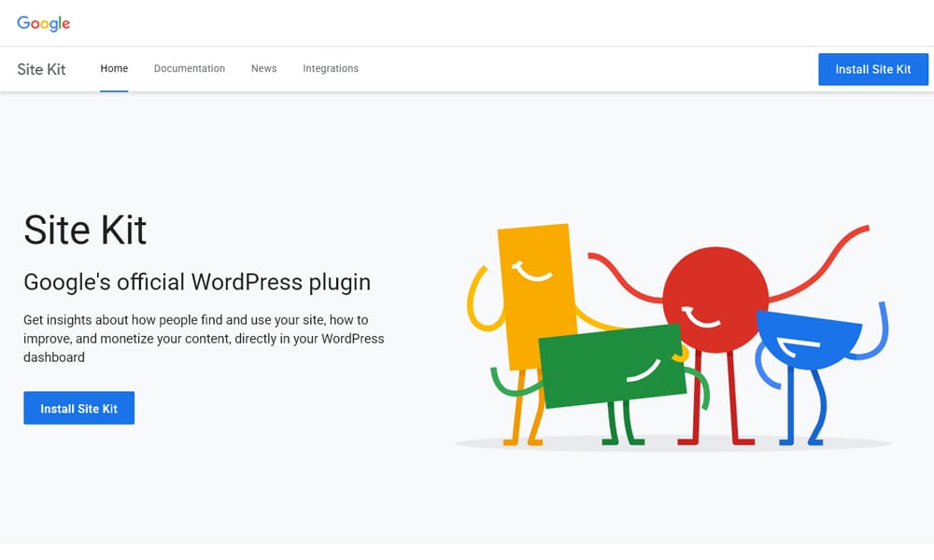934x560 pixels.
Task: Click the "Get insights about how people" paragraph
Action: (204, 339)
